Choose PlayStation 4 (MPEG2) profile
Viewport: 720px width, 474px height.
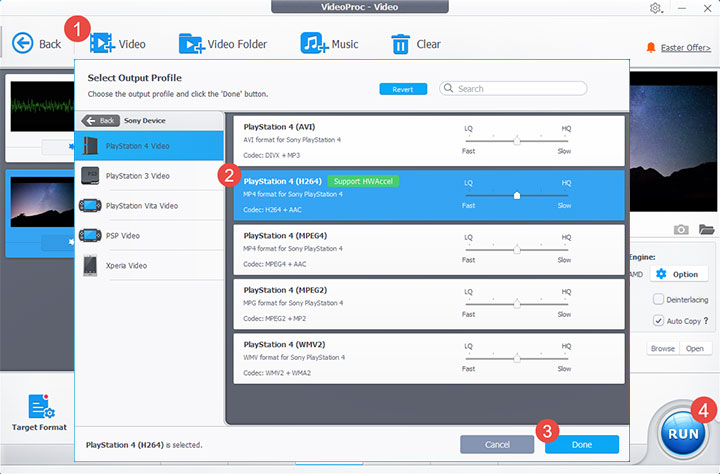429,304
